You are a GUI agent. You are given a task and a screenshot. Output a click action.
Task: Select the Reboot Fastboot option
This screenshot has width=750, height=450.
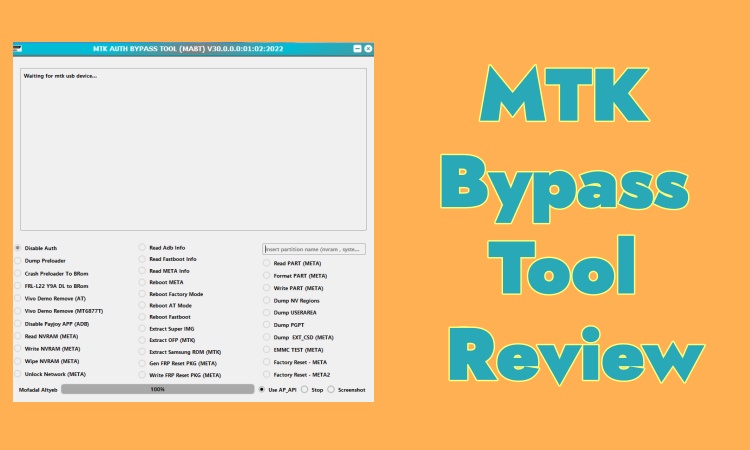(x=142, y=317)
